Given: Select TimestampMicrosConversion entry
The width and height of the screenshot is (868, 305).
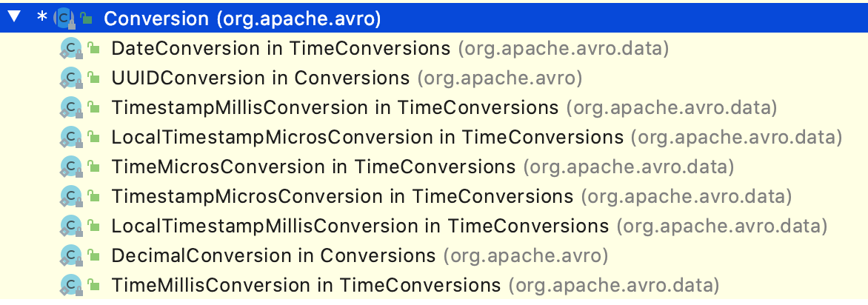Looking at the screenshot, I should [x=342, y=196].
